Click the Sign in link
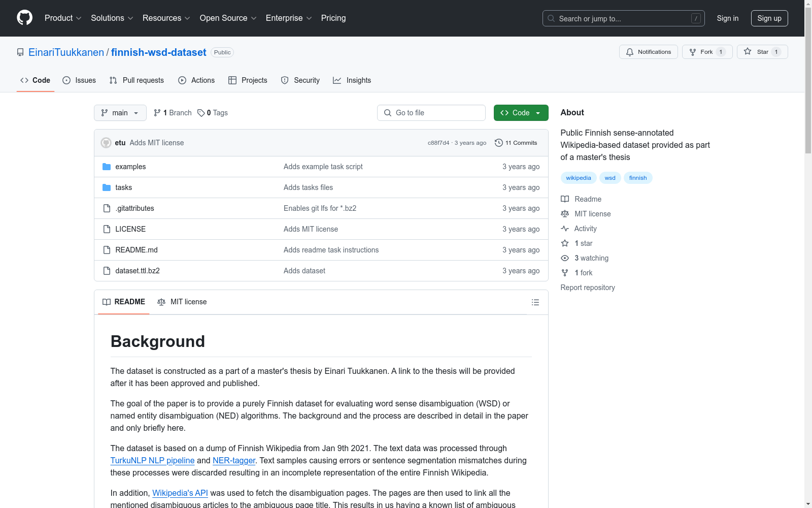This screenshot has width=812, height=508. (728, 18)
